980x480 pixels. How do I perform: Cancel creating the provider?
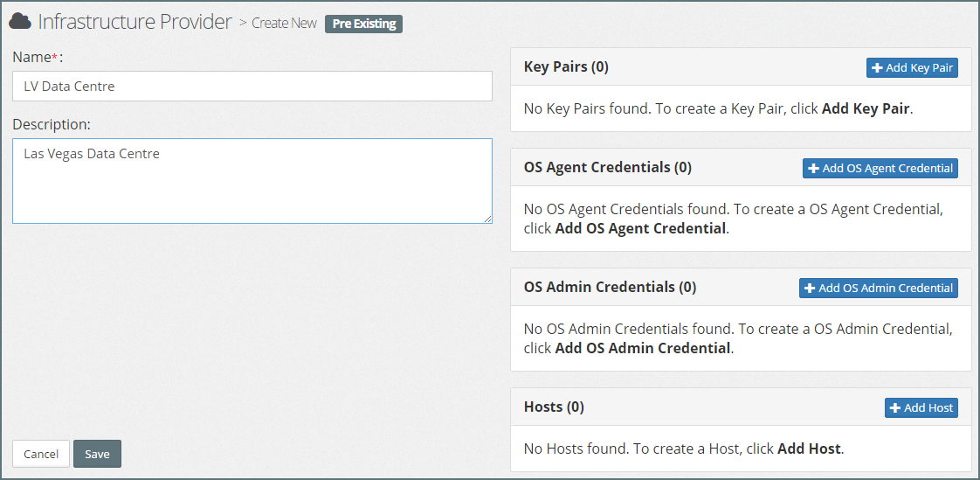tap(41, 454)
